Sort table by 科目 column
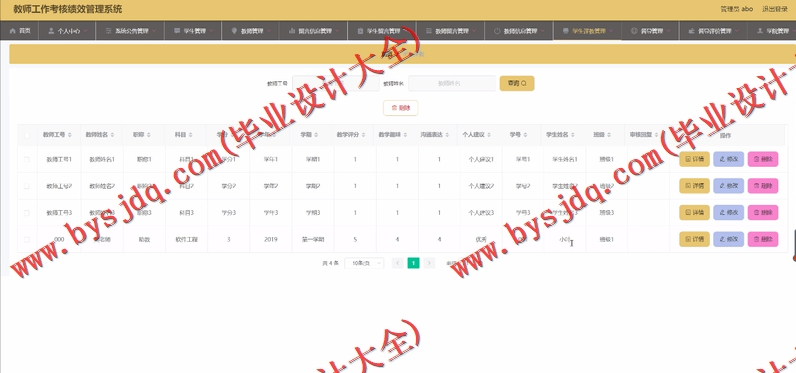The width and height of the screenshot is (796, 373). pyautogui.click(x=191, y=135)
